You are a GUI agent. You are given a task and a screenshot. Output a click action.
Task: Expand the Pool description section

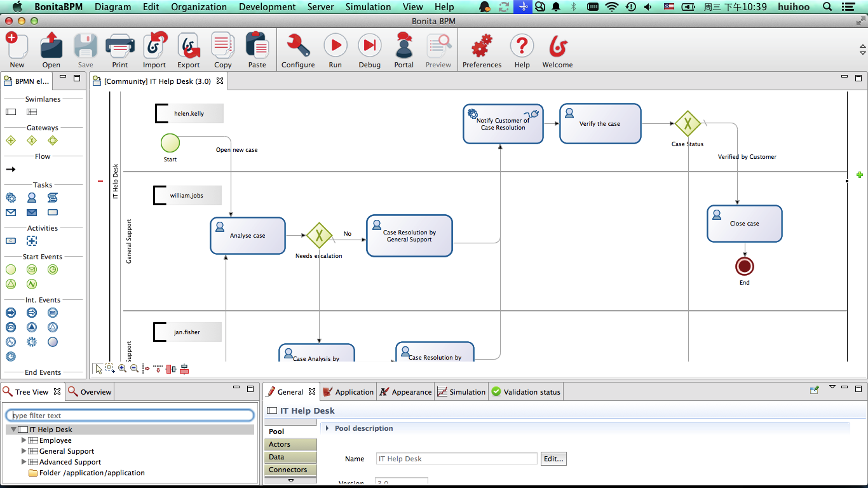pyautogui.click(x=328, y=428)
